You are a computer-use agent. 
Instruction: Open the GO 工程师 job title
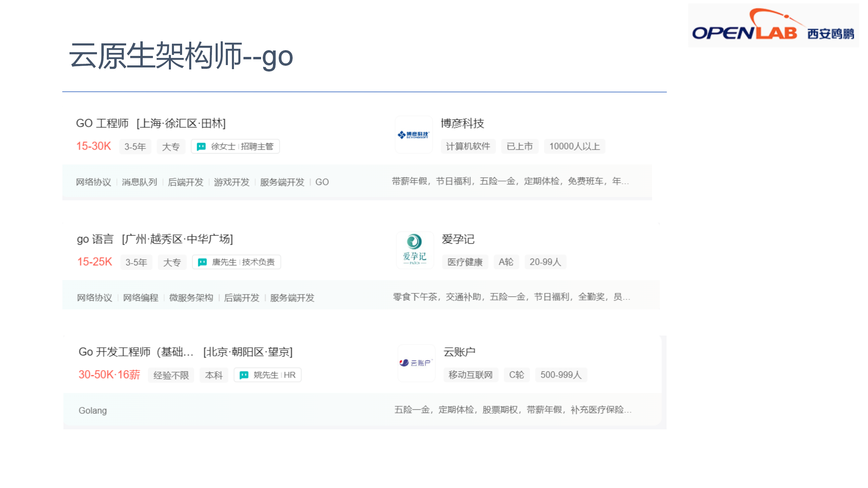click(x=102, y=123)
